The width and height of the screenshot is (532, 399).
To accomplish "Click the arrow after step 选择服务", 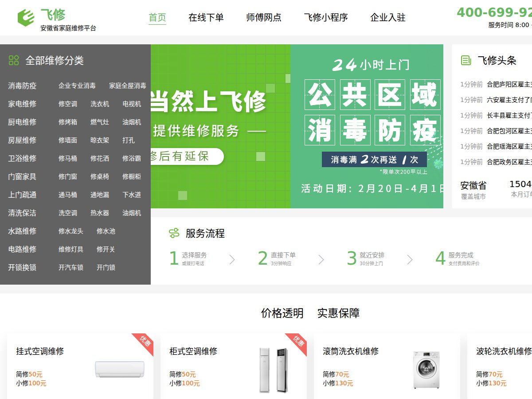I will [x=232, y=259].
